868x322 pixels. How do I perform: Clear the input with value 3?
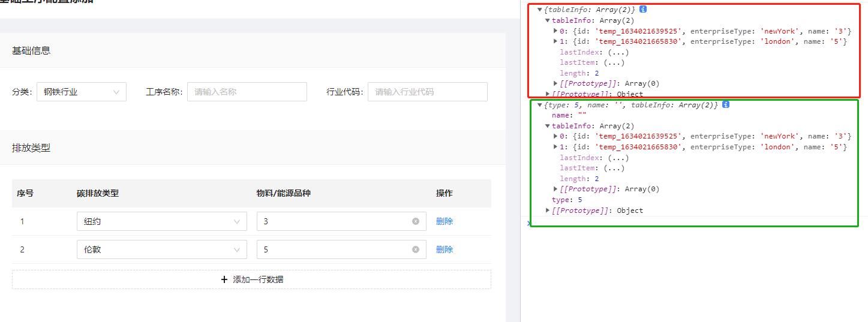point(416,221)
